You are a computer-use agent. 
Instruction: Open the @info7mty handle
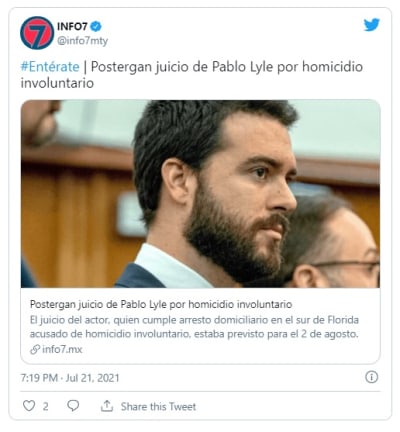(82, 41)
